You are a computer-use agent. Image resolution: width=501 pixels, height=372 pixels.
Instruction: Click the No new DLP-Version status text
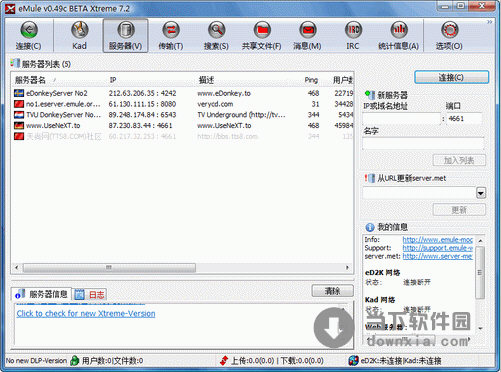point(36,361)
